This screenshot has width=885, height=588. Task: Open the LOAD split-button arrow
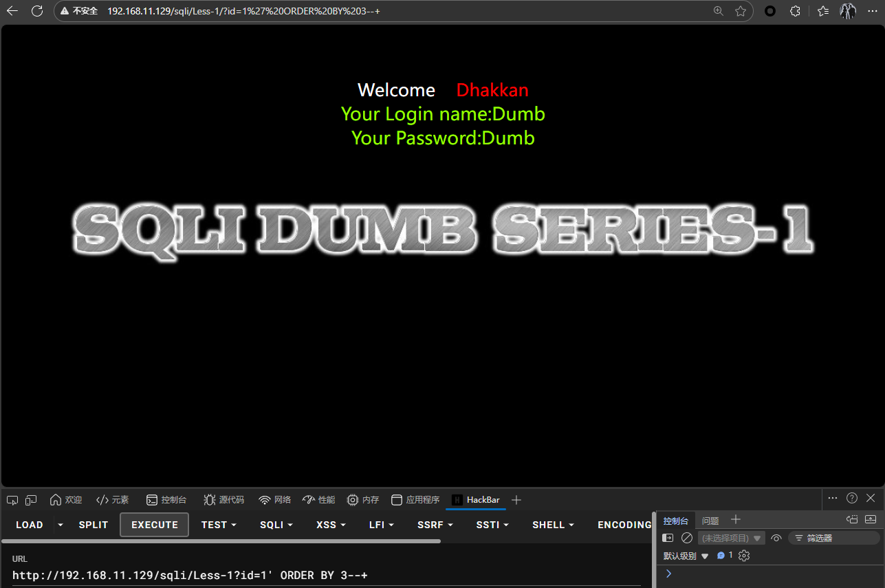tap(61, 525)
